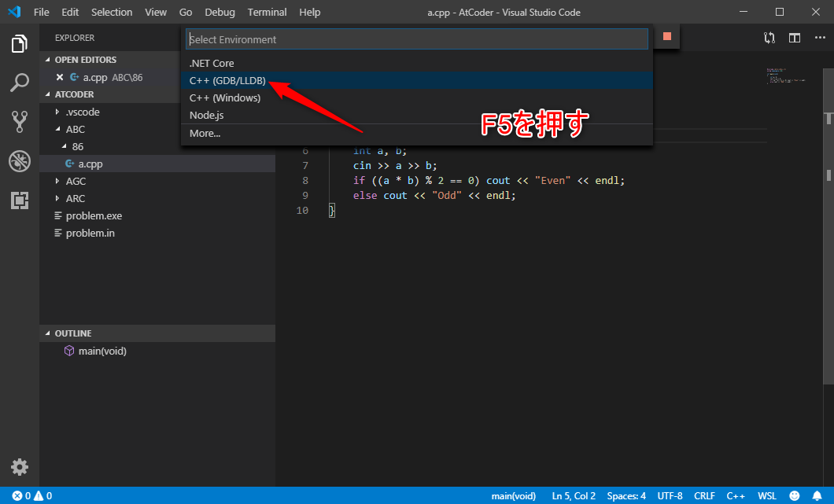Image resolution: width=834 pixels, height=504 pixels.
Task: Open the Extensions view icon
Action: [19, 200]
